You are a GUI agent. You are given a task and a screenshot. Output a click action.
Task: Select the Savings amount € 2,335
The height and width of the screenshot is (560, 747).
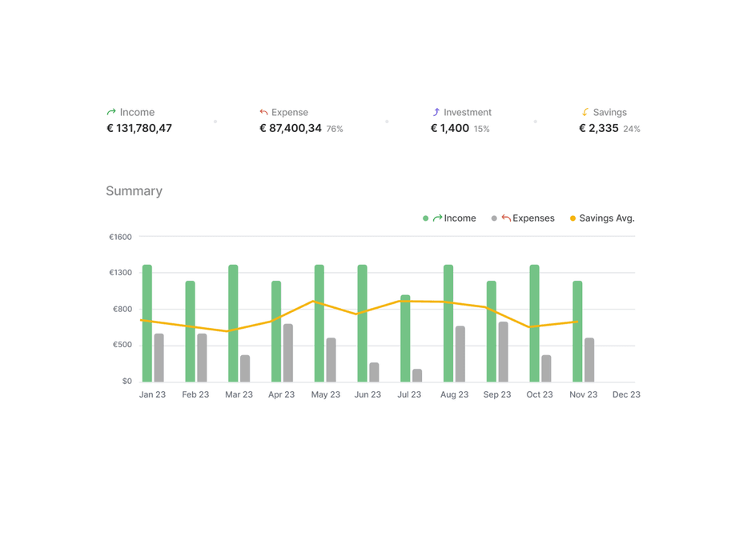point(599,128)
